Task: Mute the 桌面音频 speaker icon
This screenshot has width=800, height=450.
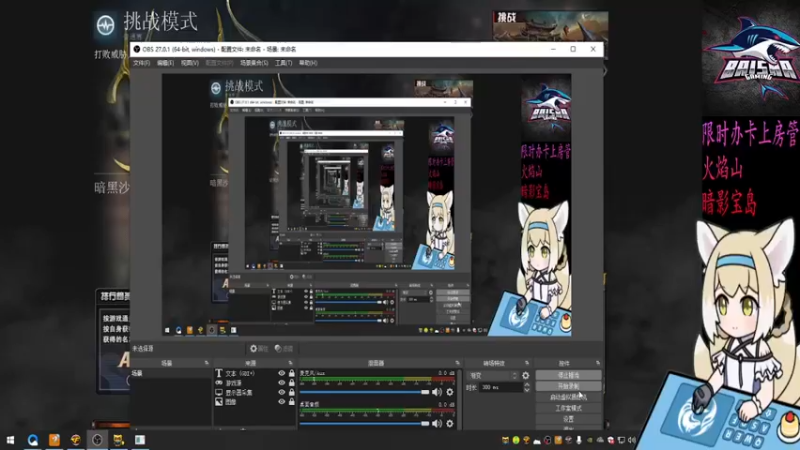Action: pos(437,423)
